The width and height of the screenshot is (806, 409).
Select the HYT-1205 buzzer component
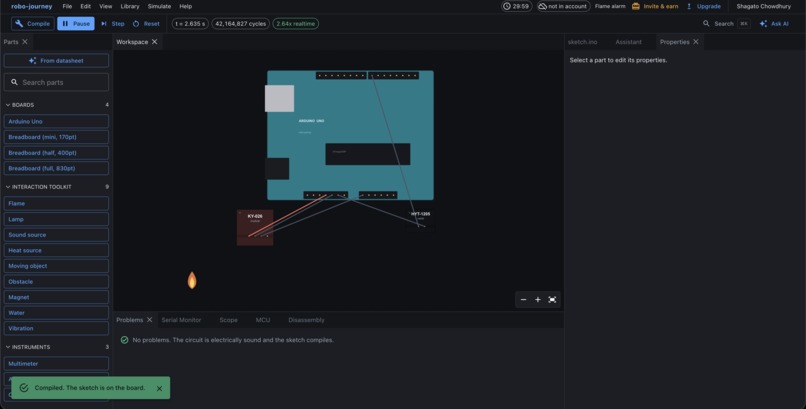420,220
